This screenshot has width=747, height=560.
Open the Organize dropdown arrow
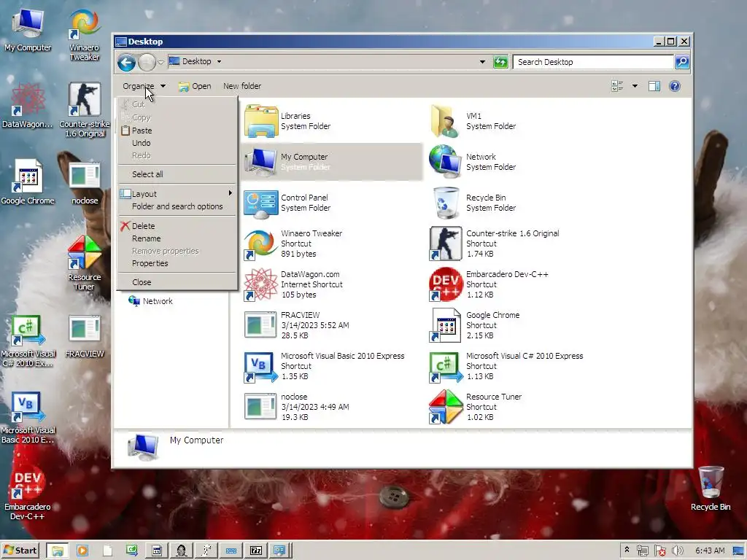coord(163,86)
